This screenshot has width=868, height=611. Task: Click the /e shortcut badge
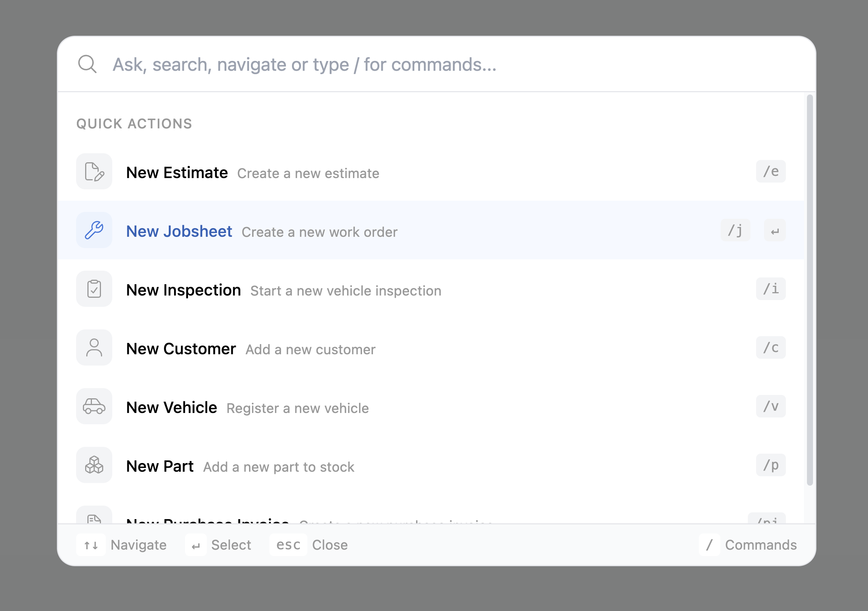[x=771, y=171]
